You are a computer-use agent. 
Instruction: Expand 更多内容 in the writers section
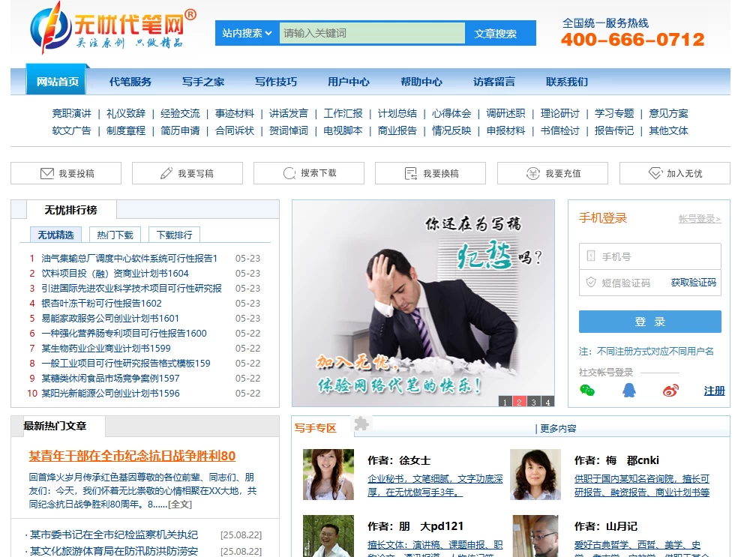pos(558,428)
